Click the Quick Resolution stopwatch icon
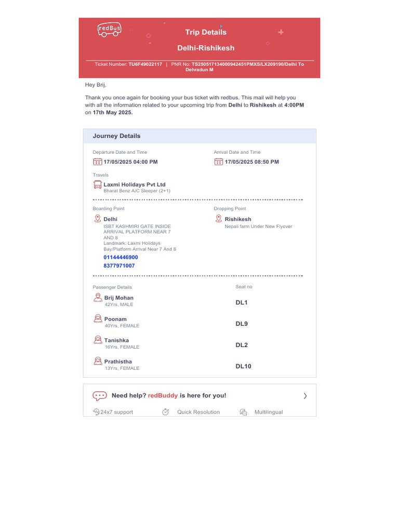 point(166,412)
